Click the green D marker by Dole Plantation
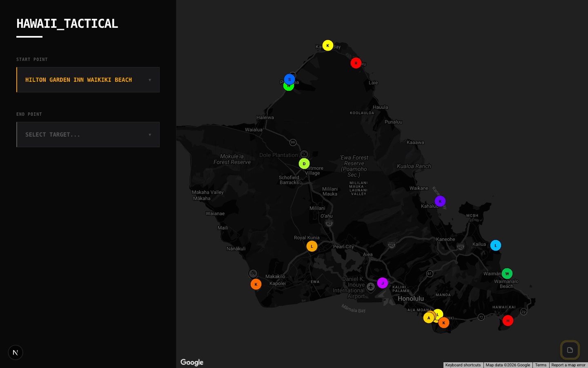The height and width of the screenshot is (368, 588). click(304, 163)
